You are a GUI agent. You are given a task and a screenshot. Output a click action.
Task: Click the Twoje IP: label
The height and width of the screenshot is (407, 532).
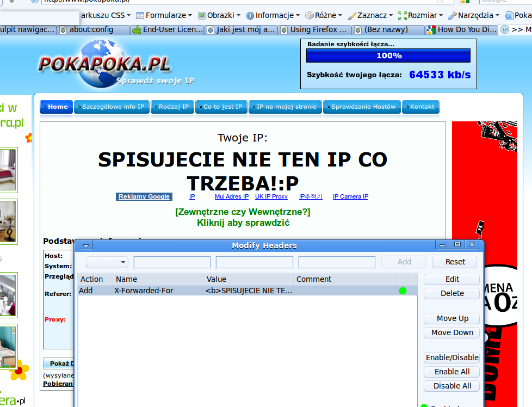click(x=243, y=138)
